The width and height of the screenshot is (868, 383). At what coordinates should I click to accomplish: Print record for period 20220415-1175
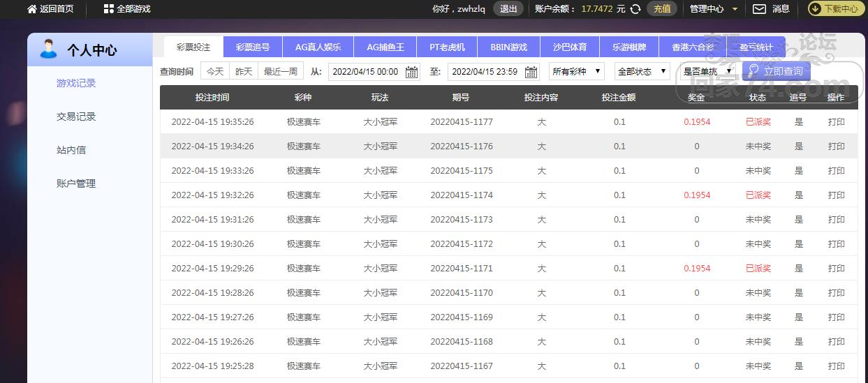coord(837,171)
